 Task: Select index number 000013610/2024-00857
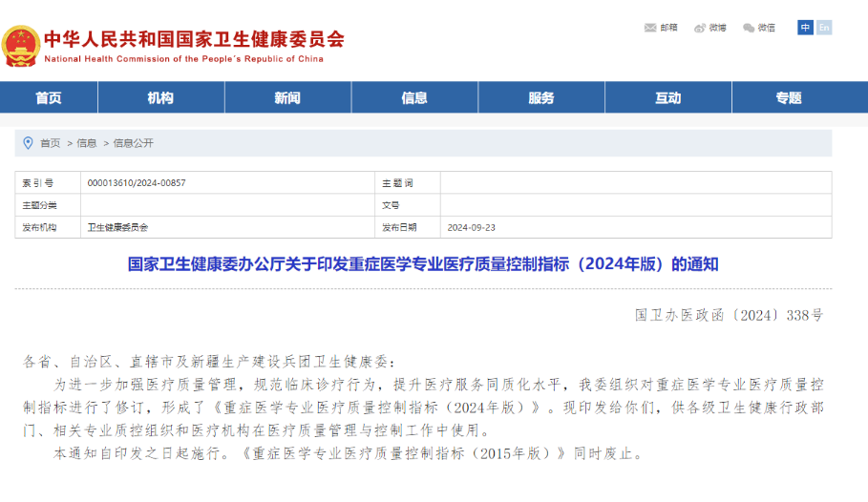137,182
